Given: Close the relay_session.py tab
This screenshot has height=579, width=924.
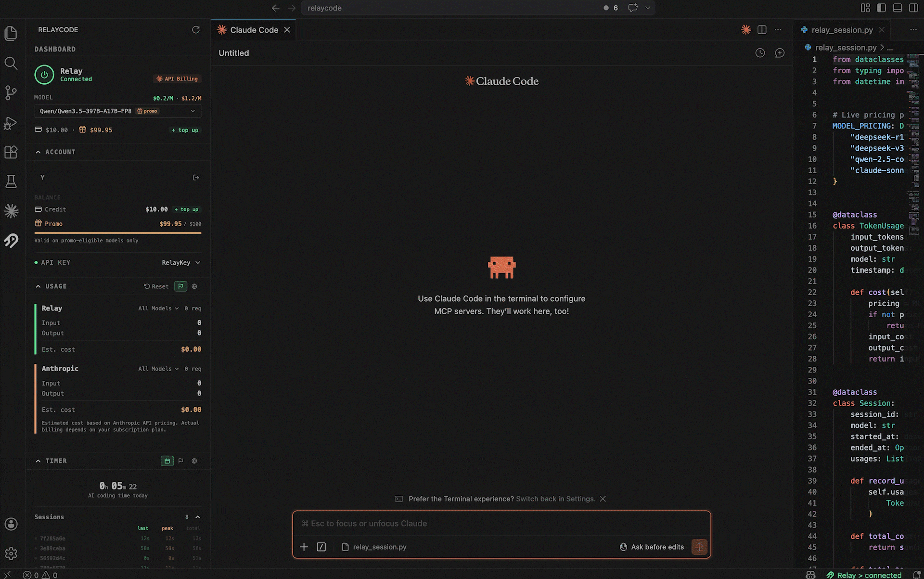Looking at the screenshot, I should coord(882,30).
